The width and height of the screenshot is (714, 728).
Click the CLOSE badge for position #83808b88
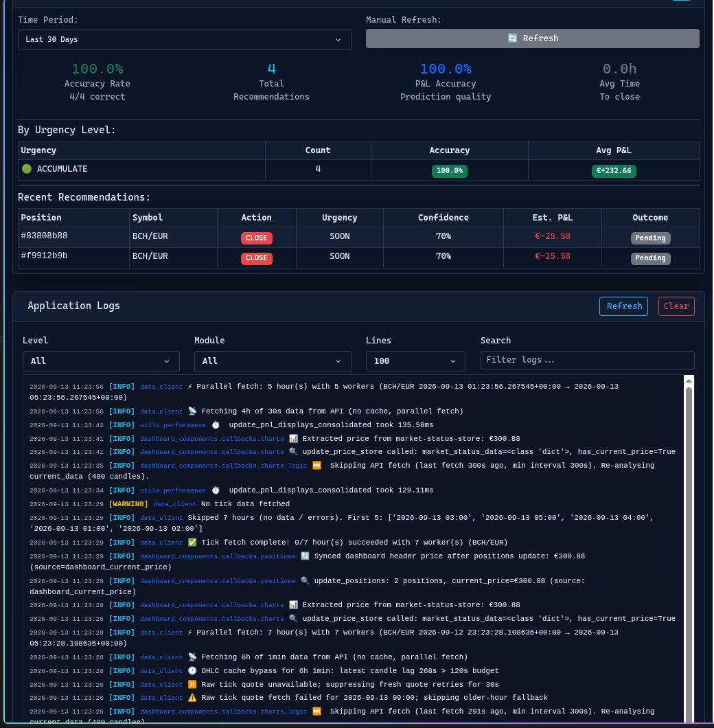click(256, 238)
